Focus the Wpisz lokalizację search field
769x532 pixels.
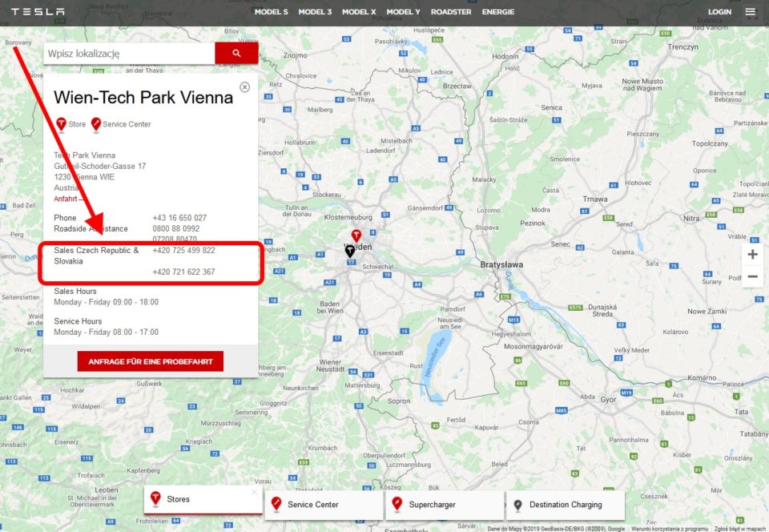[x=129, y=53]
